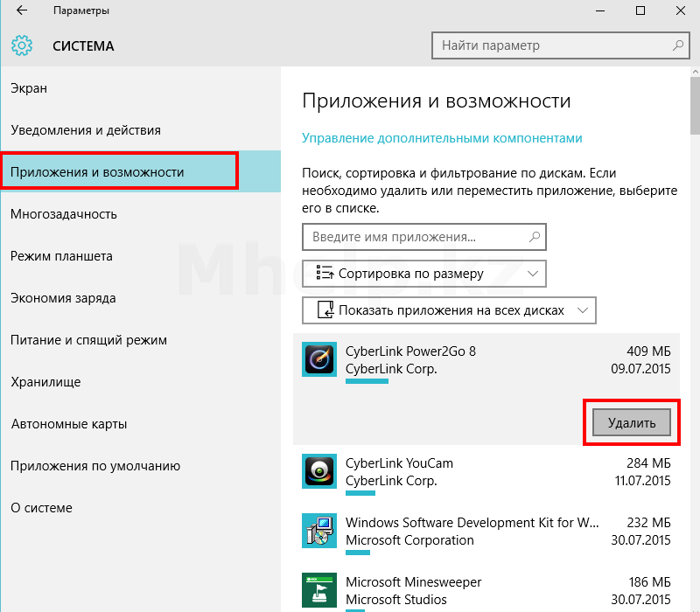Click the Microsoft Minesweeper app icon

coord(319,590)
